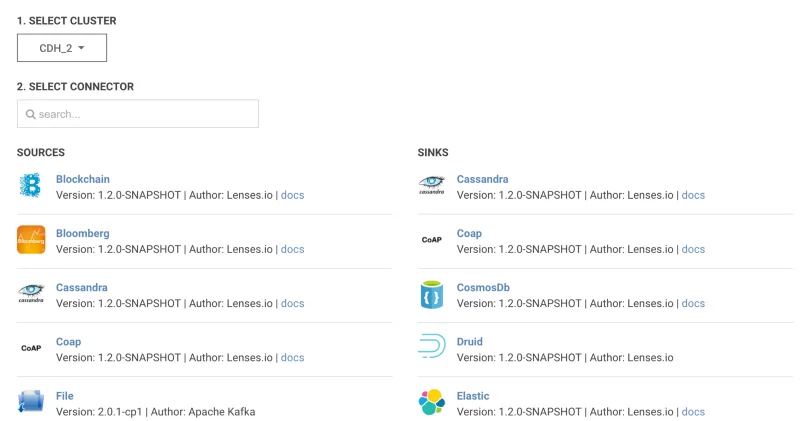Click the Cassandra sink eye icon

click(x=432, y=185)
